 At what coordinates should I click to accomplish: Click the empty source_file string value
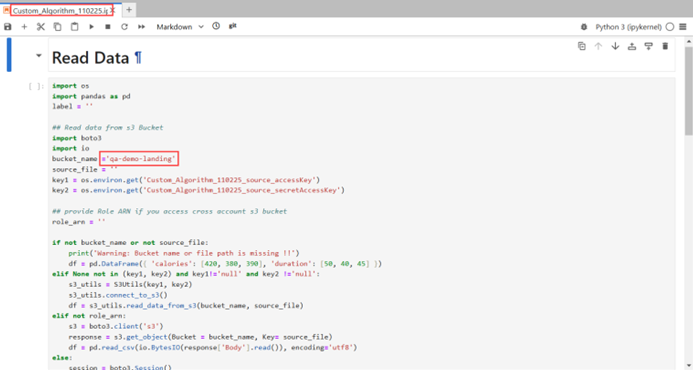(114, 169)
